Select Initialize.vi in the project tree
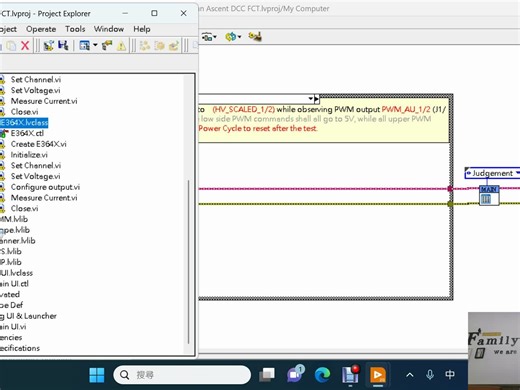Viewport: 520px width, 390px height. point(29,155)
